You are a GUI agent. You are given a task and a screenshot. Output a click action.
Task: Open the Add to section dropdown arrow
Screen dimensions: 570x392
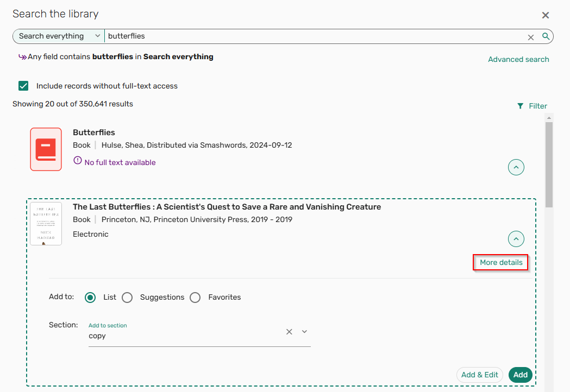[304, 332]
